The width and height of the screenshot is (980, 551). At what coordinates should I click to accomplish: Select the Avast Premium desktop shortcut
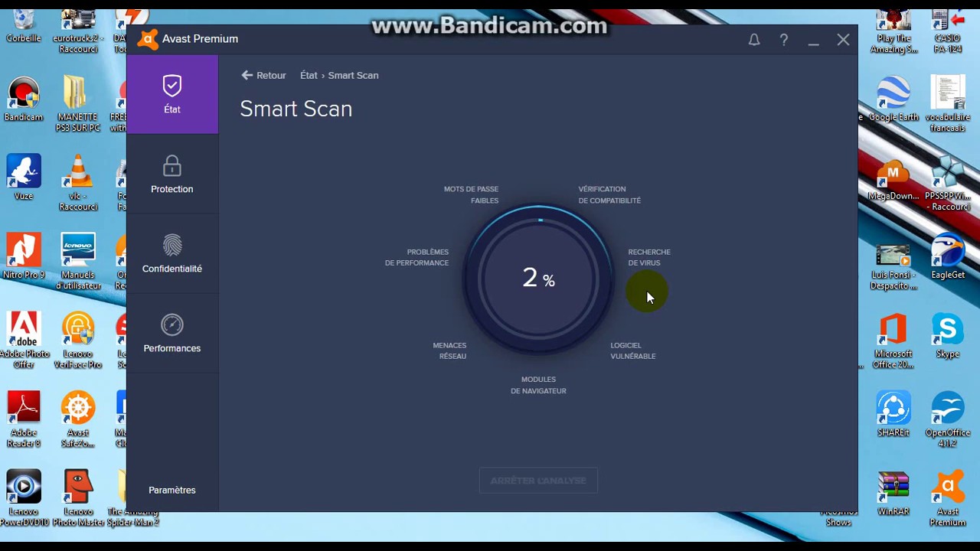pos(948,499)
